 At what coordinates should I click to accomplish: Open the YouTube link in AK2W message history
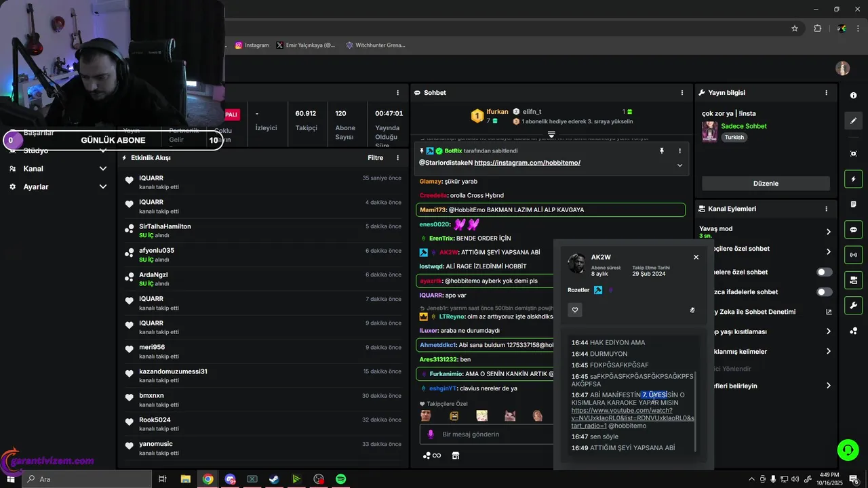pyautogui.click(x=632, y=418)
